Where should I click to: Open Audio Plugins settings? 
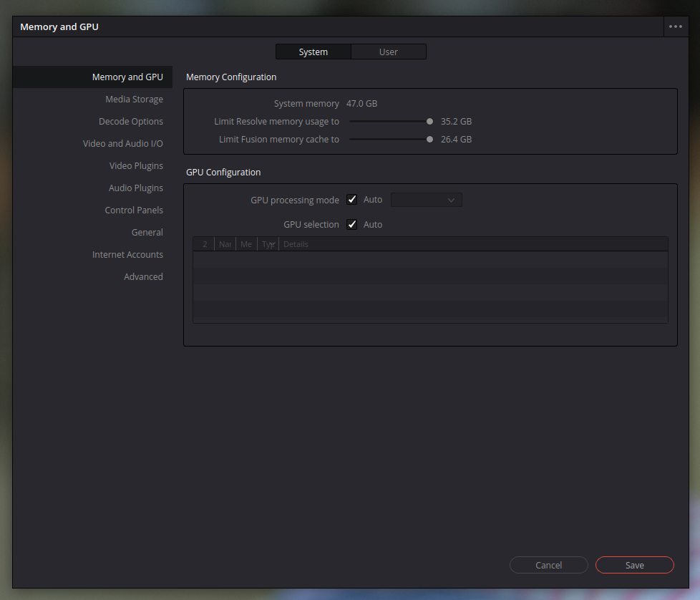pyautogui.click(x=136, y=188)
